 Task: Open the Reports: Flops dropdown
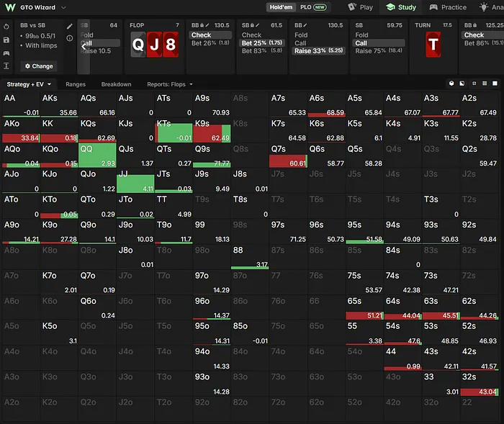tap(170, 84)
